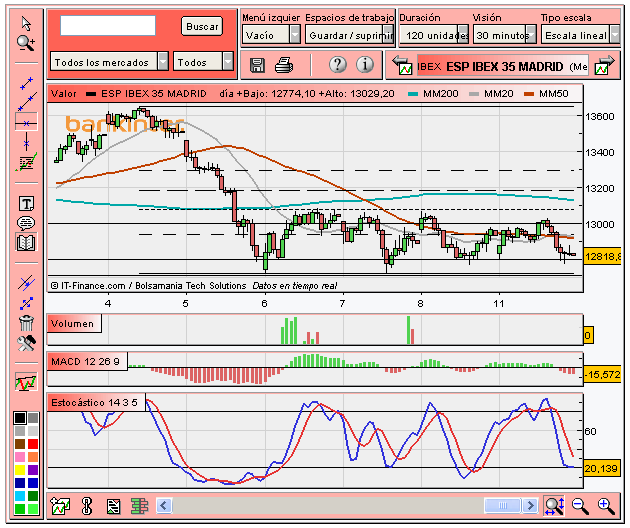Click the ESP IBEX 35 MADRID instrument field
Screen dimensions: 630x528
coord(503,66)
